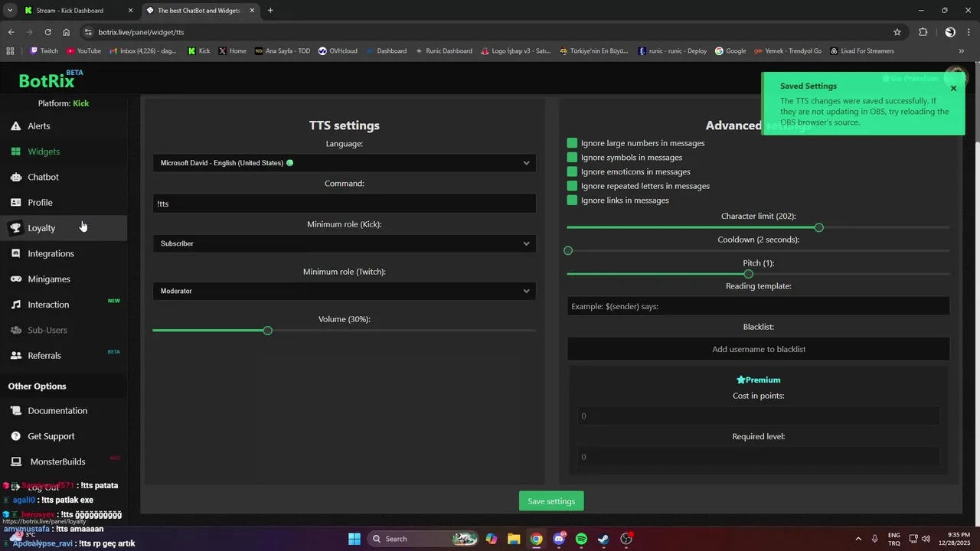
Task: Adjust the Character limit slider handle
Action: [x=818, y=228]
